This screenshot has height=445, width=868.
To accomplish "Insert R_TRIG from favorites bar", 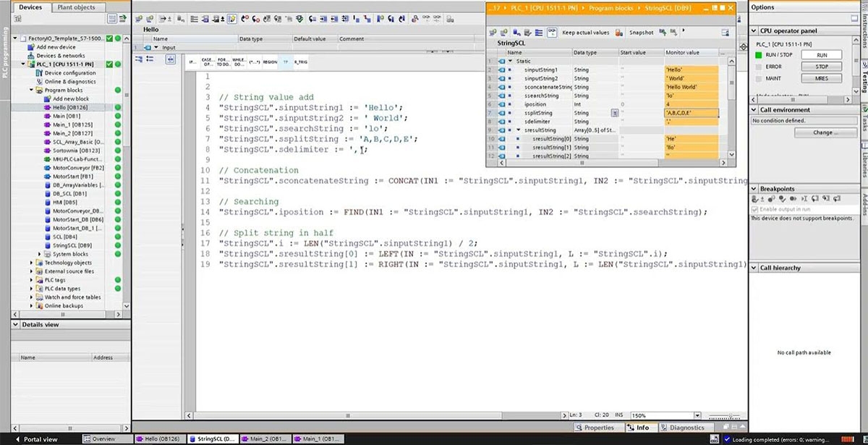I will [x=300, y=62].
